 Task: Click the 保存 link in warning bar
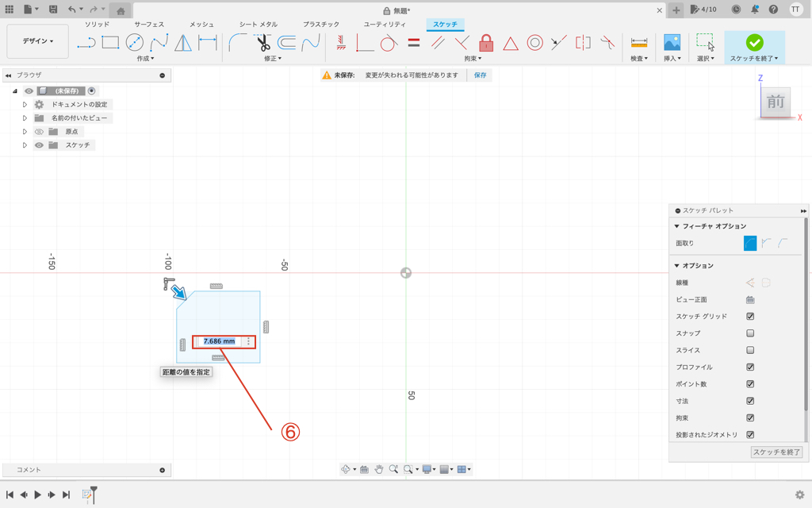pyautogui.click(x=480, y=75)
